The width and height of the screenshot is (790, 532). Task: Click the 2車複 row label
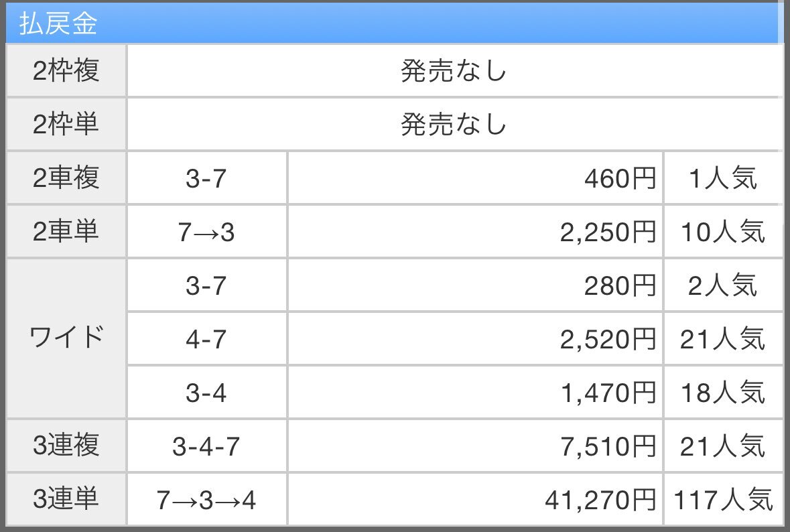(x=66, y=178)
